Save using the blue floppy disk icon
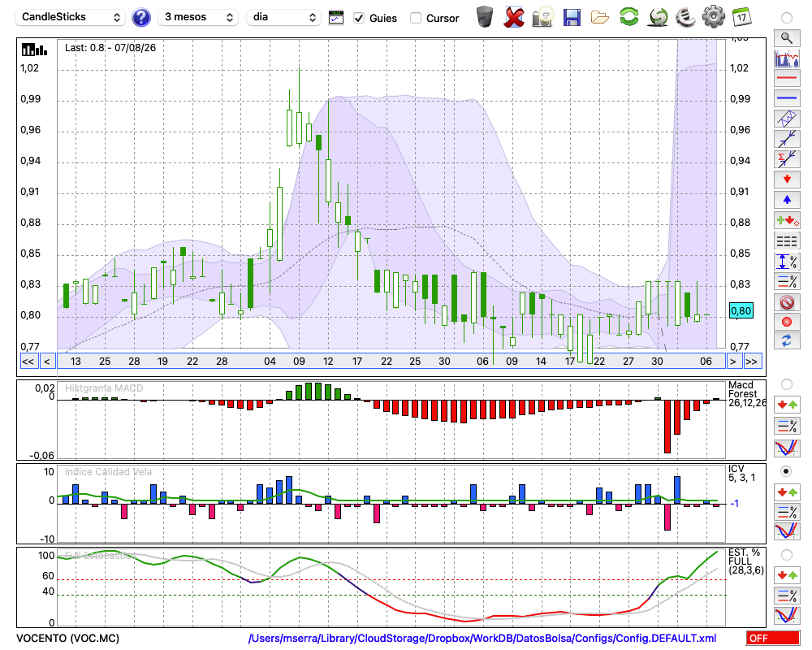This screenshot has height=650, width=812. click(x=571, y=18)
